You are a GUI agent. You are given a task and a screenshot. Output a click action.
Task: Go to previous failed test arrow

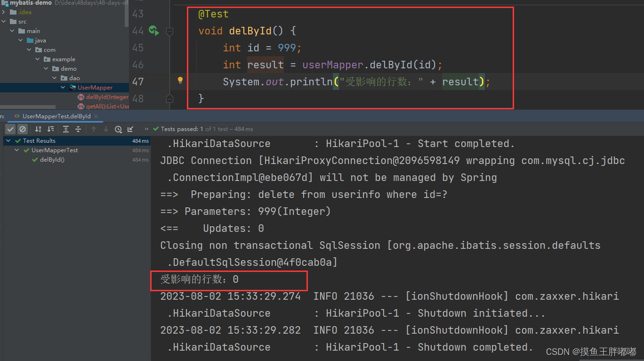(x=94, y=129)
